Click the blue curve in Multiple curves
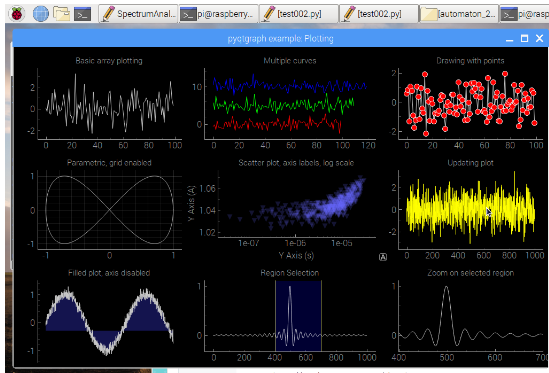Screen dimensions: 549x373 point(289,85)
